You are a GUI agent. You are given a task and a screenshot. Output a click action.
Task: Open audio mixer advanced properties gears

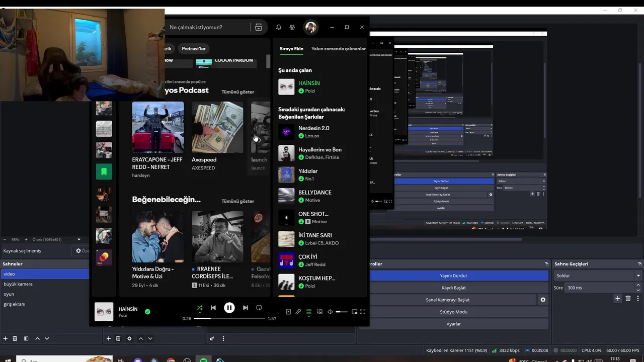(x=212, y=338)
